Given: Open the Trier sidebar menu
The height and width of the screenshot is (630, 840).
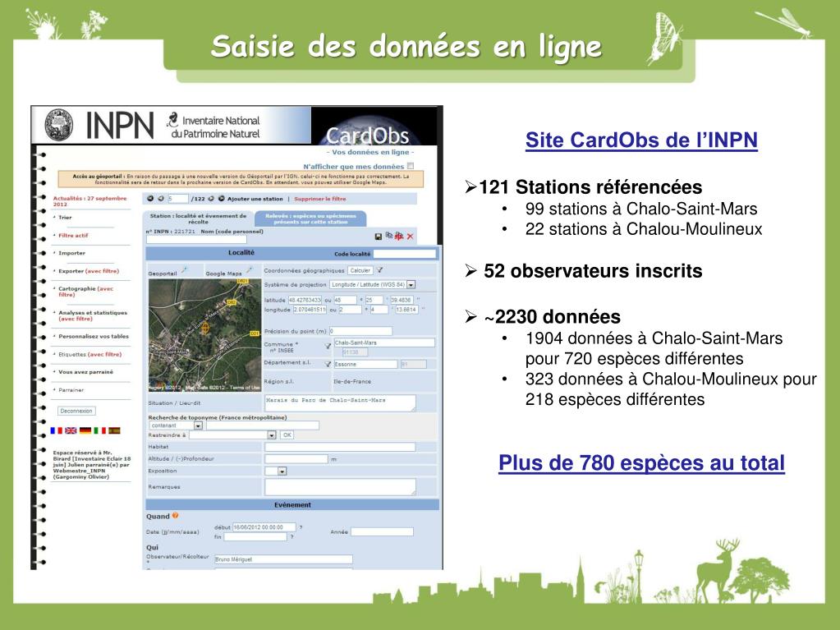Looking at the screenshot, I should pos(65,218).
